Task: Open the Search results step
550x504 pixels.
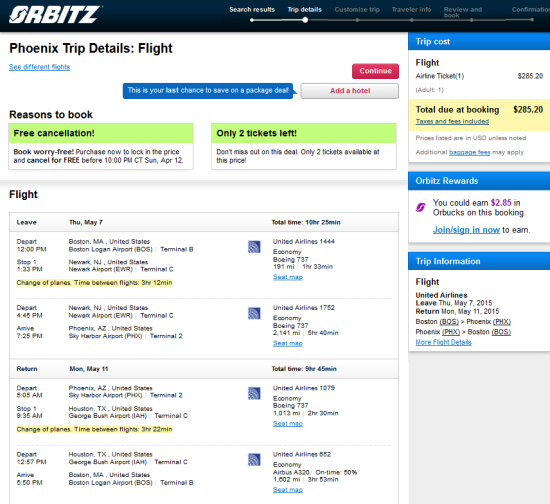Action: 252,9
